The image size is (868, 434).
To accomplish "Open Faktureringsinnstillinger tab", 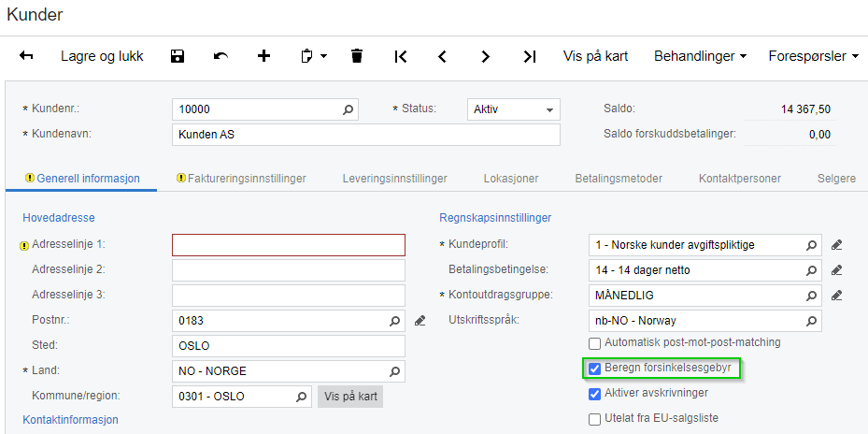I will pos(241,179).
